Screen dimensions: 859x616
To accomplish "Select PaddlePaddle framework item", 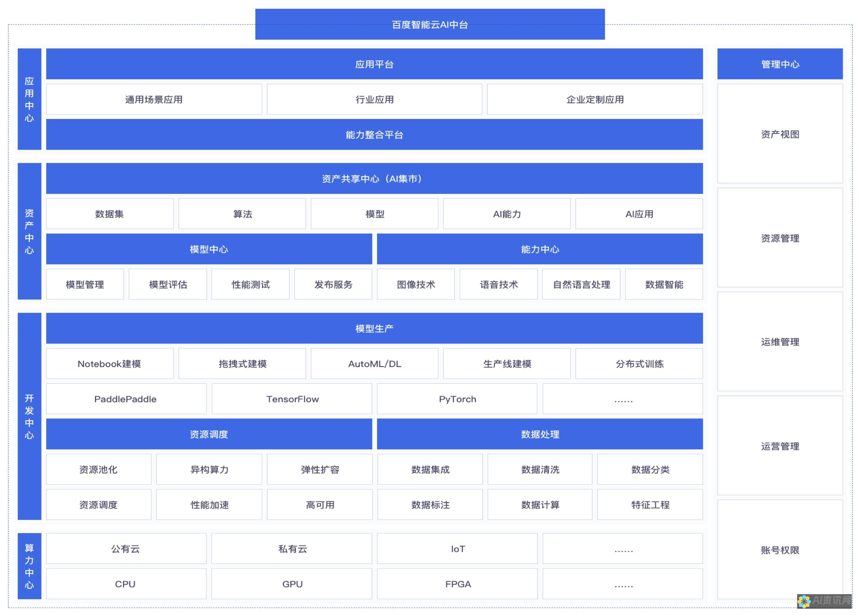I will tap(127, 400).
